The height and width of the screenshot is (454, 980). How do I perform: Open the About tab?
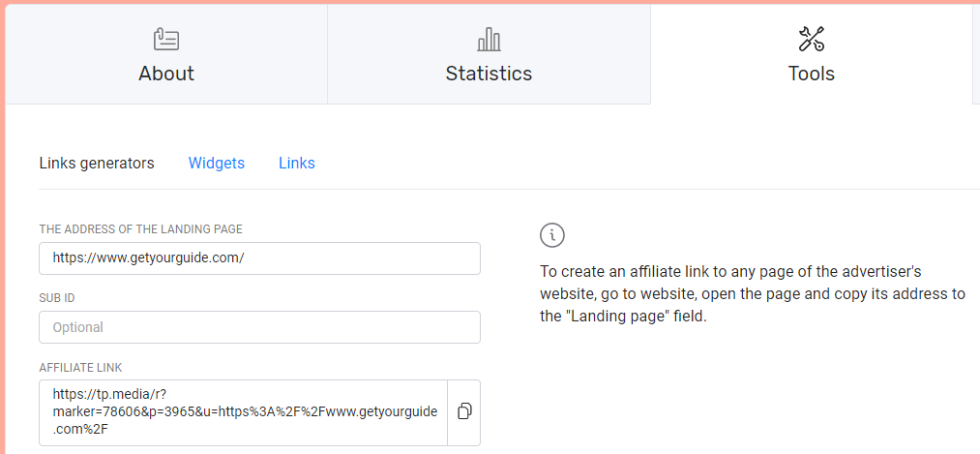pos(166,54)
